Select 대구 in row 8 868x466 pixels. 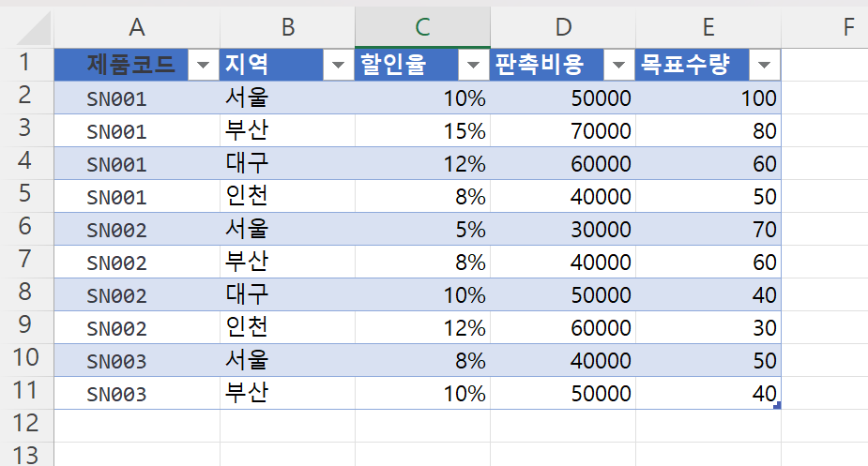click(287, 294)
